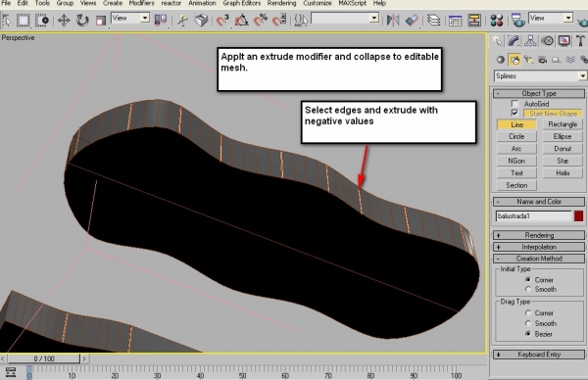The width and height of the screenshot is (588, 380).
Task: Click the Line spline button
Action: click(516, 124)
